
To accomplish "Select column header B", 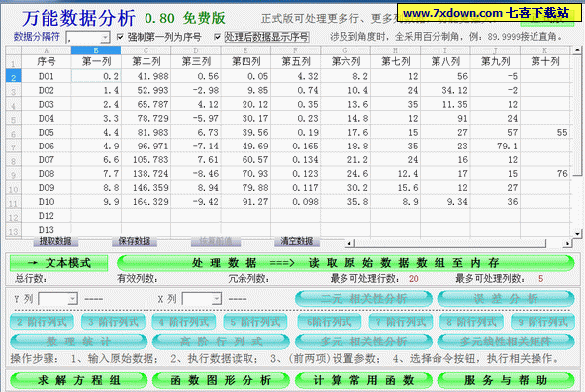I will point(96,50).
